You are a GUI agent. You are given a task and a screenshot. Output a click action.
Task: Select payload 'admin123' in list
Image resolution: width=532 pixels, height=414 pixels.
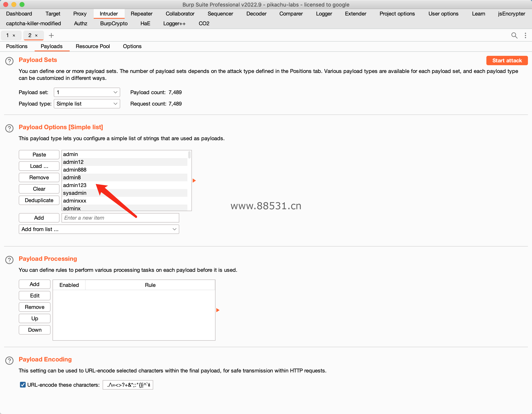point(125,185)
